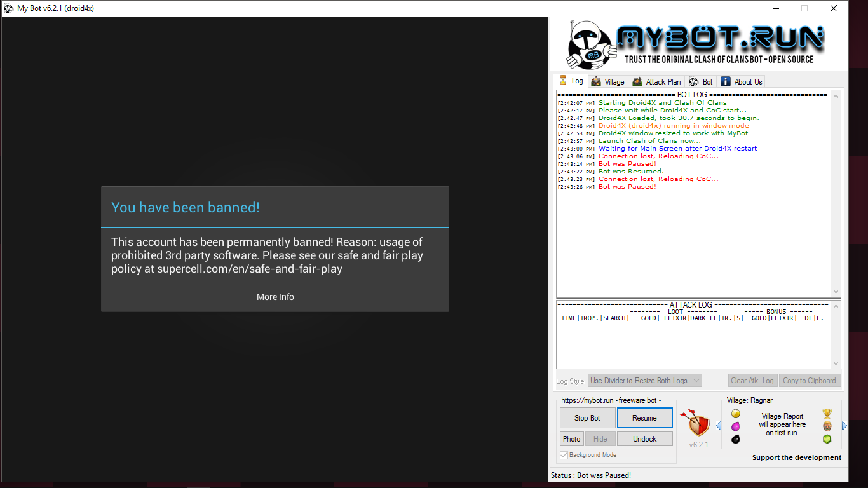Click the builder face icon
The width and height of the screenshot is (868, 488).
click(827, 426)
